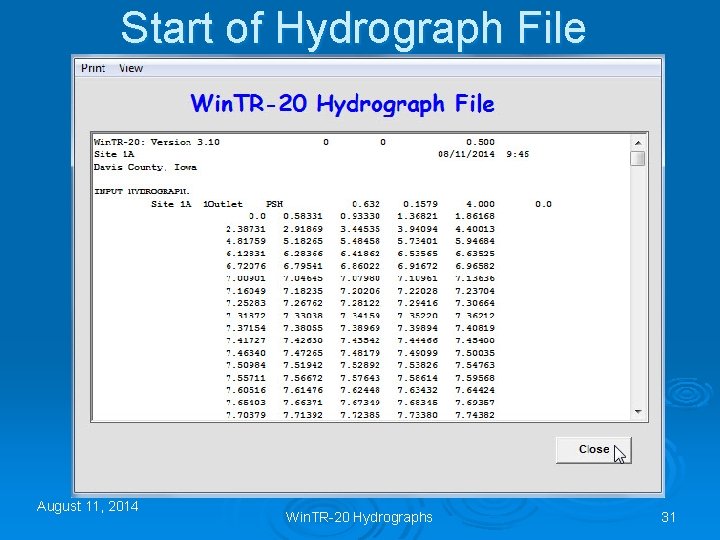Click the vertical scrollbar thumb

(638, 159)
